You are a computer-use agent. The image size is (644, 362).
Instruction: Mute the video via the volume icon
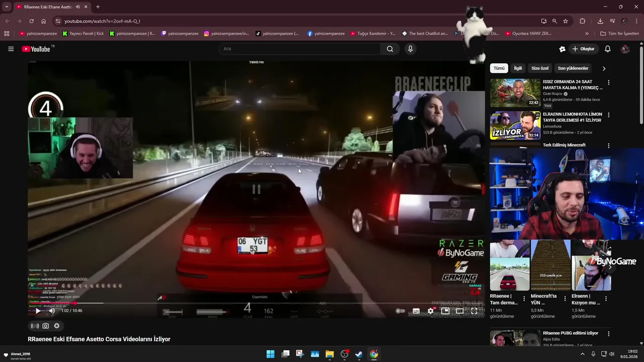pos(51,311)
